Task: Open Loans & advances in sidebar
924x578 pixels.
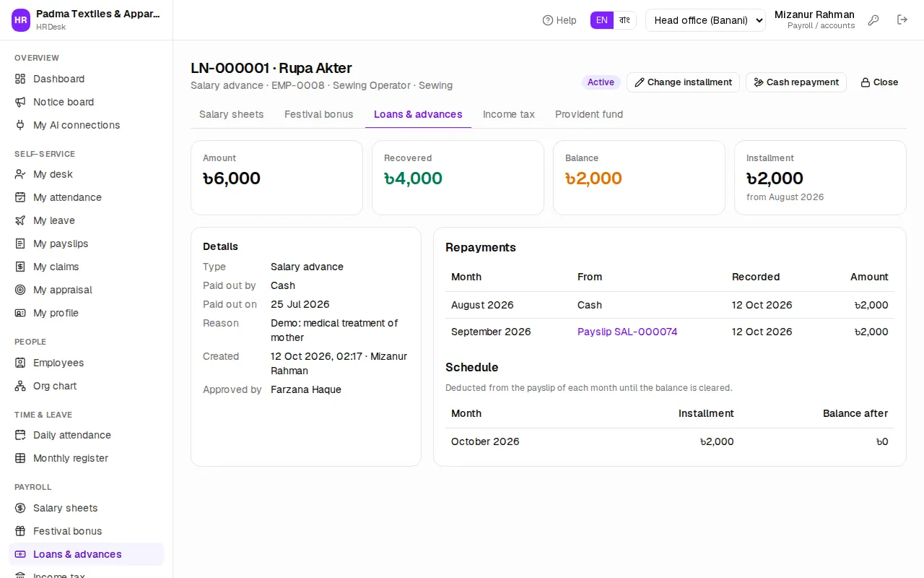Action: pos(87,554)
